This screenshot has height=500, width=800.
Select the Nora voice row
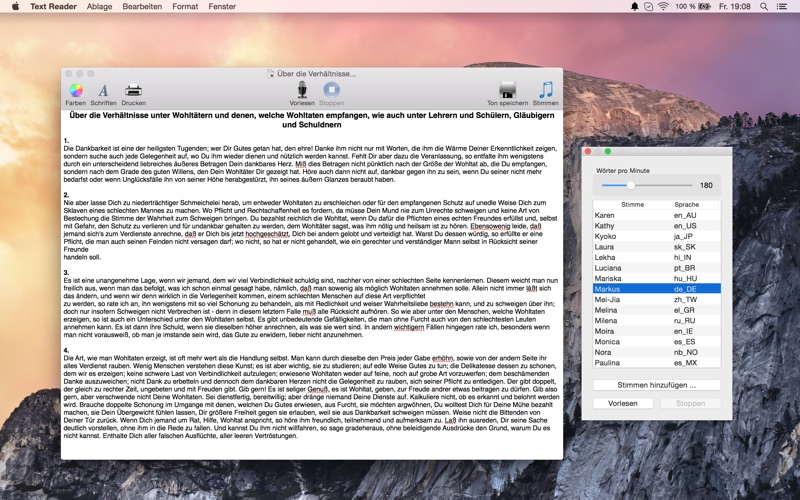(657, 352)
